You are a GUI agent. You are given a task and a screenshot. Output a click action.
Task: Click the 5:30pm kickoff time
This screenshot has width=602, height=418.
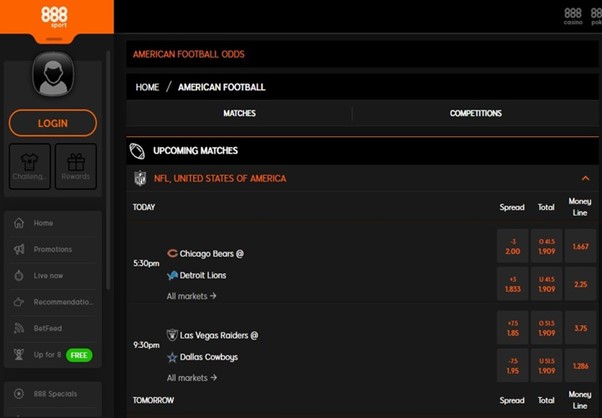coord(146,263)
